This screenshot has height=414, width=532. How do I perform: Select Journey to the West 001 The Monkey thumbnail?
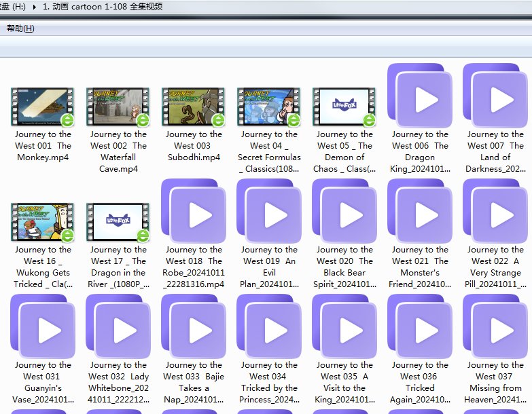point(43,107)
